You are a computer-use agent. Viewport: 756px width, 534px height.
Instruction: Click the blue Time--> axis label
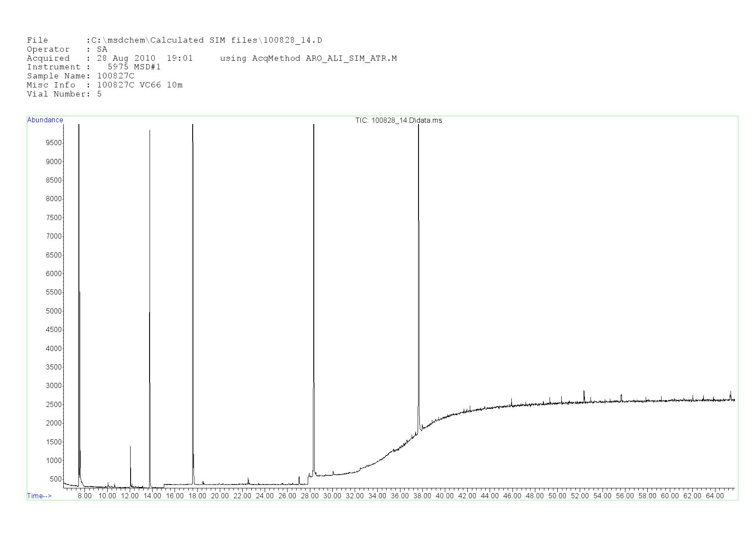pyautogui.click(x=39, y=496)
